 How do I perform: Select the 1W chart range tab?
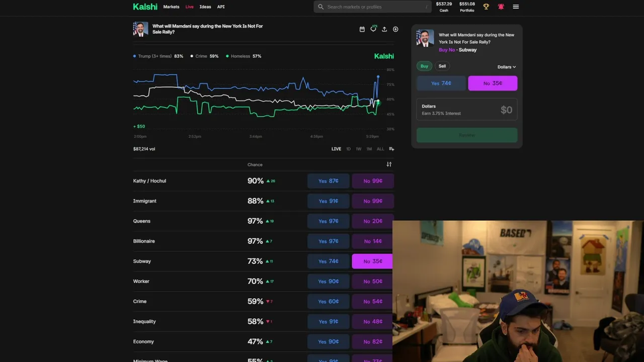[358, 149]
